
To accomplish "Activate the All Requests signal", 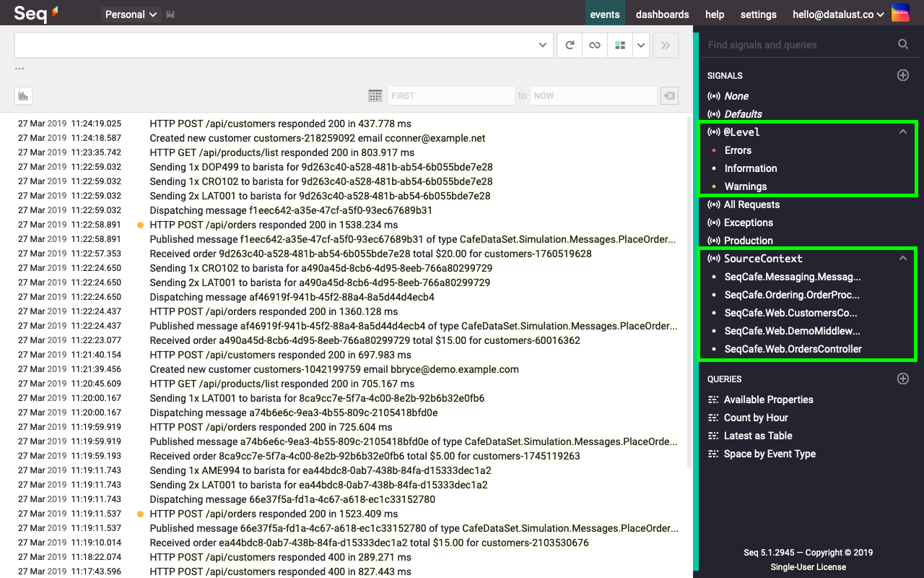I will (x=751, y=204).
